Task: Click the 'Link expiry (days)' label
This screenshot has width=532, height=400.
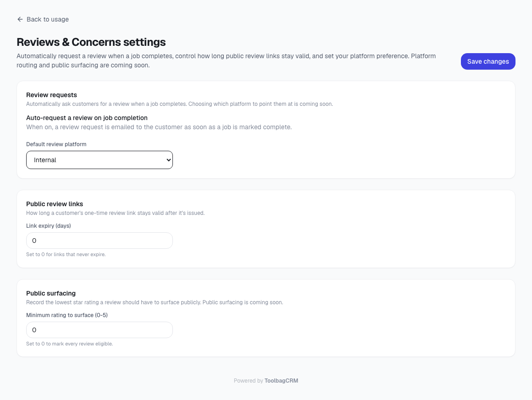Action: pyautogui.click(x=49, y=226)
